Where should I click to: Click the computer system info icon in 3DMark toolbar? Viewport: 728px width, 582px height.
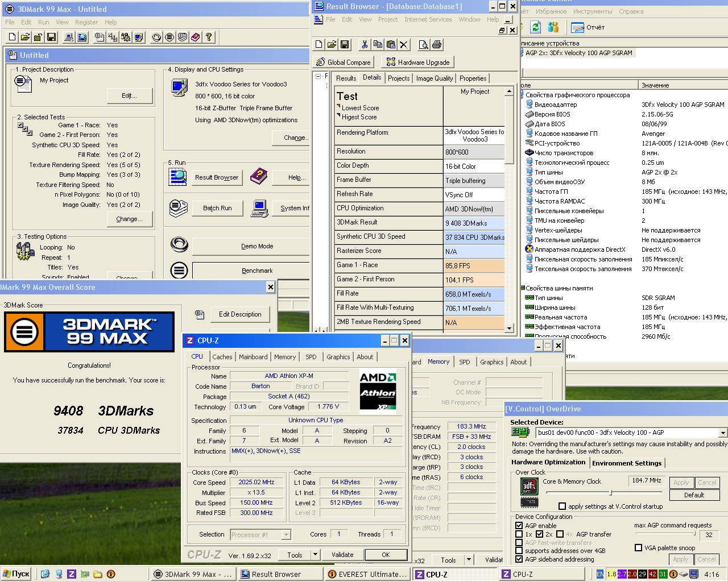(x=69, y=38)
